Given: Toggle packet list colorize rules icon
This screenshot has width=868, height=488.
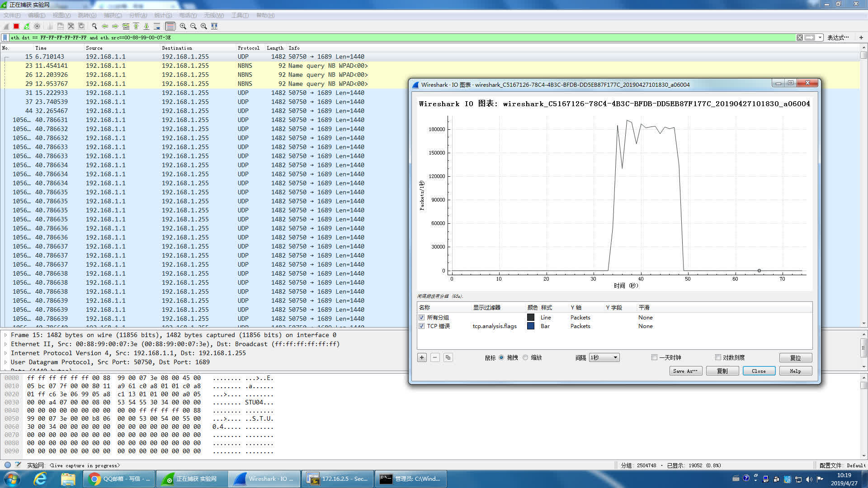Looking at the screenshot, I should [x=170, y=26].
